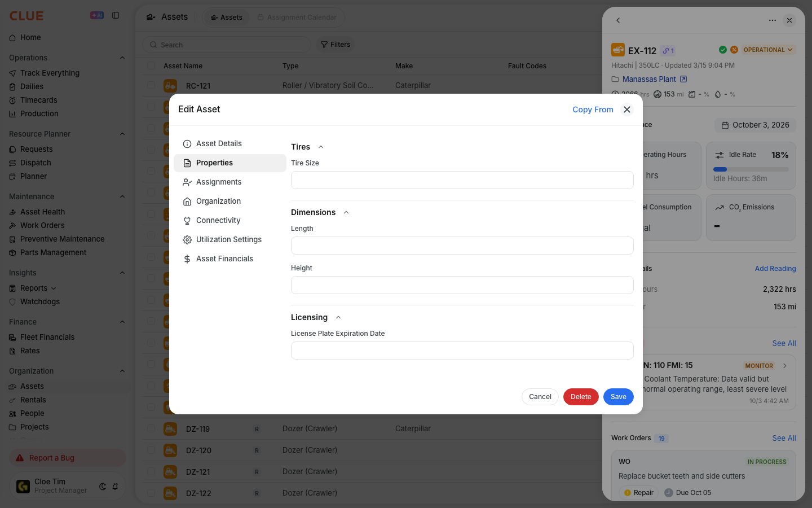The height and width of the screenshot is (508, 812).
Task: Check the DZ-119 row checkbox
Action: pos(151,429)
